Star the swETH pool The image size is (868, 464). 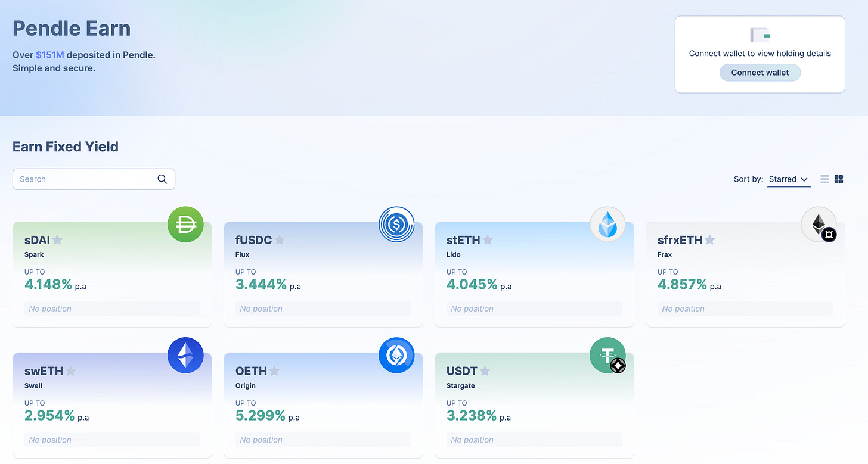tap(70, 371)
